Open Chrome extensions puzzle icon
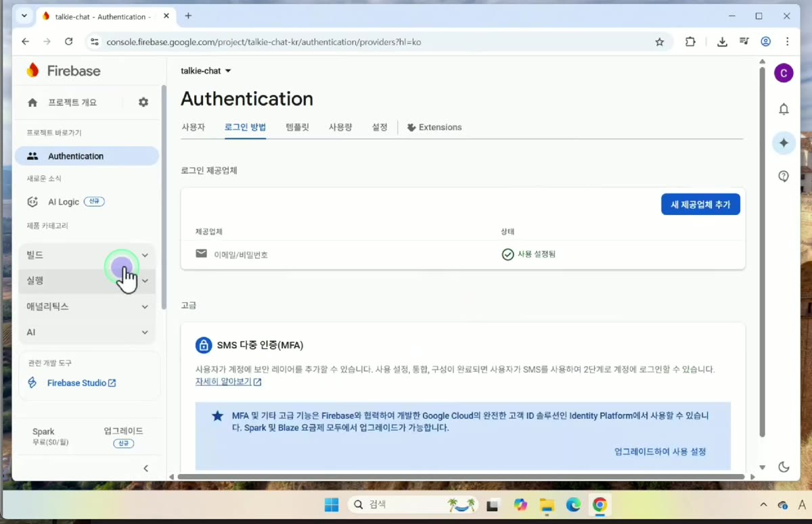Screen dimensions: 812x524 [x=690, y=42]
